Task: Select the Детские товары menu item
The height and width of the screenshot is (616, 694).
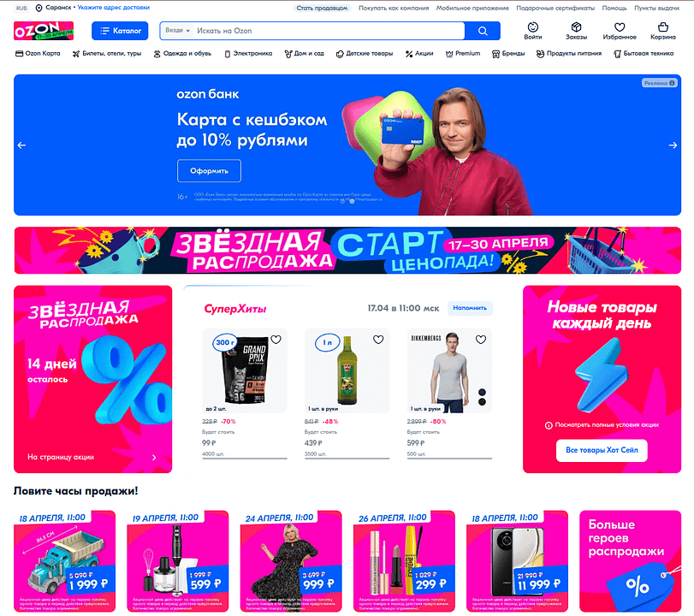Action: pyautogui.click(x=365, y=54)
